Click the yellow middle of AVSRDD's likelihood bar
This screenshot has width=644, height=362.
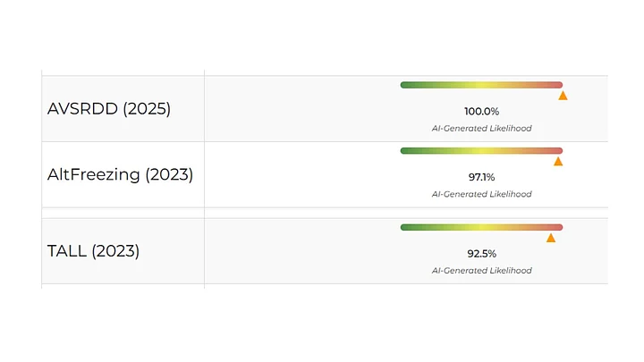483,85
